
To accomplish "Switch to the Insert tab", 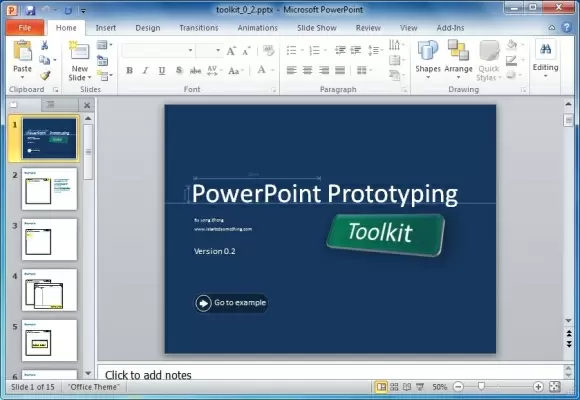I will point(106,28).
